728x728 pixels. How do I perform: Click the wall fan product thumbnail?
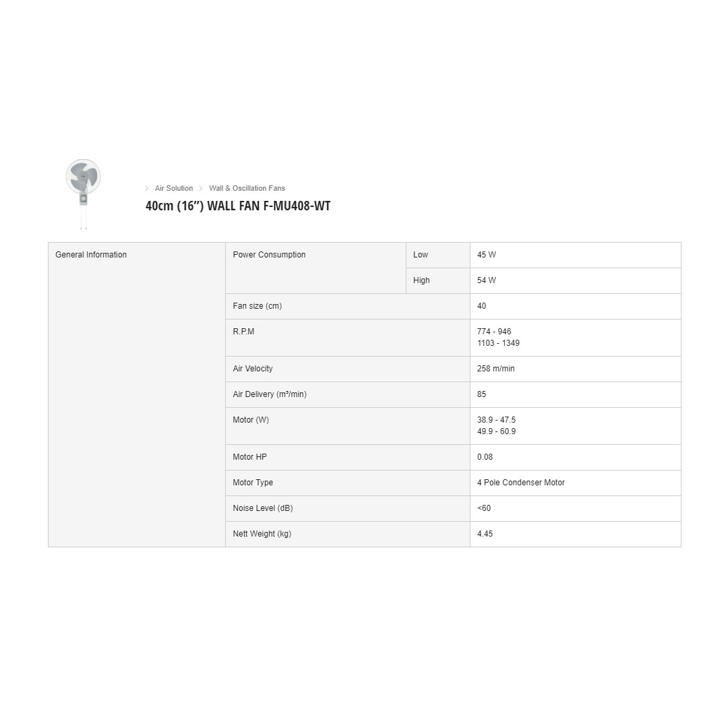coord(83,193)
